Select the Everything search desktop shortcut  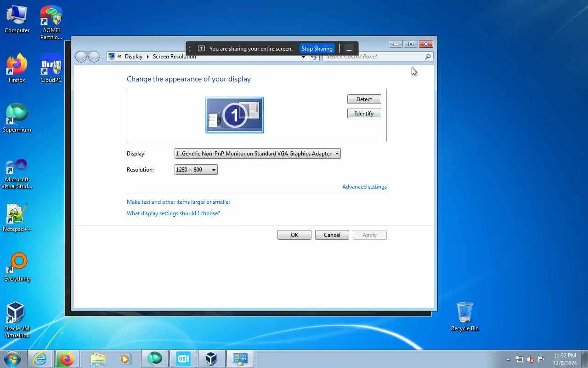coord(17,268)
